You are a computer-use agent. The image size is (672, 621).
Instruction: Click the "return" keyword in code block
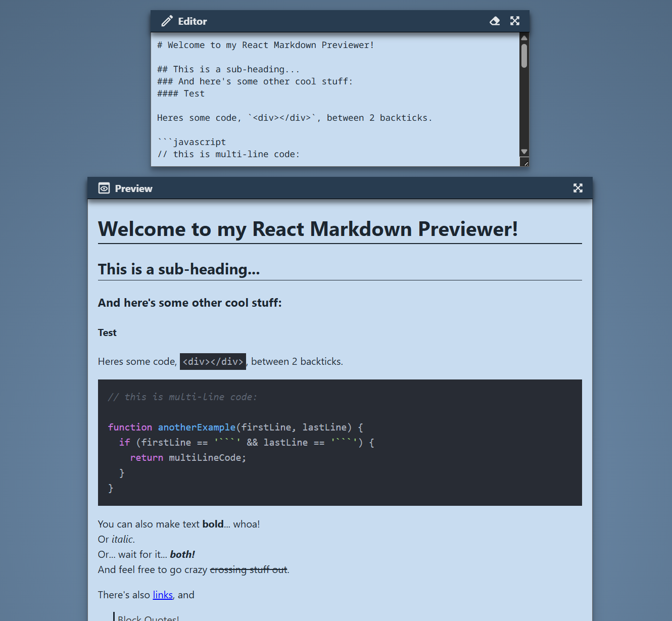tap(147, 458)
